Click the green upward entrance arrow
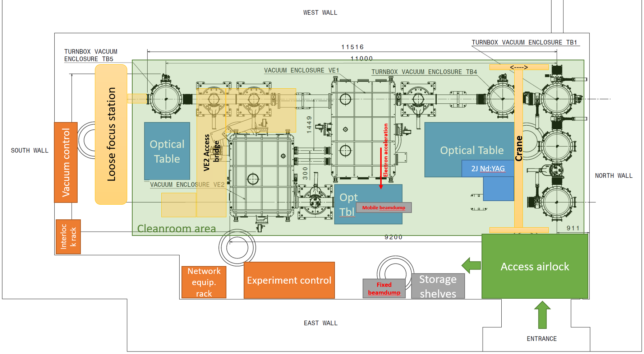Viewport: 644px width, 354px height. 542,315
